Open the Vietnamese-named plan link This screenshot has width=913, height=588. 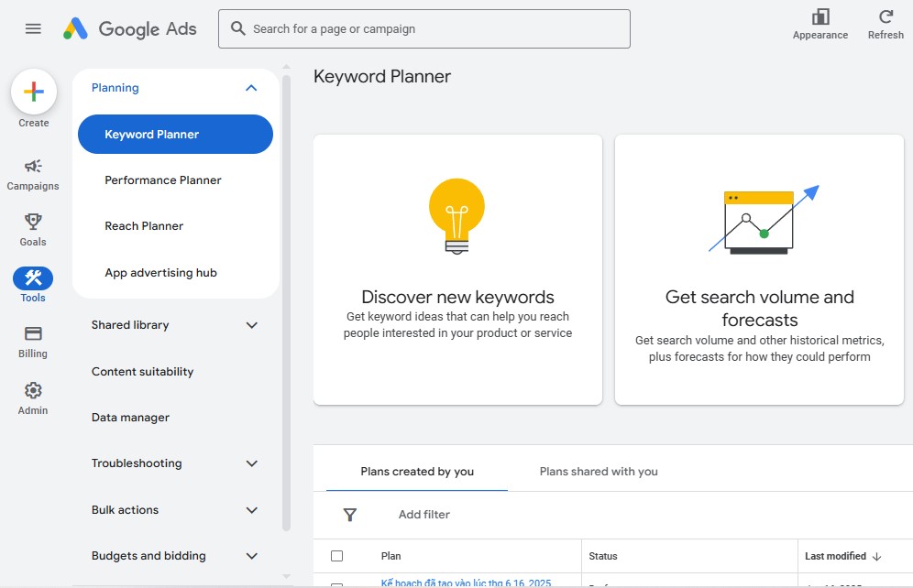(466, 583)
